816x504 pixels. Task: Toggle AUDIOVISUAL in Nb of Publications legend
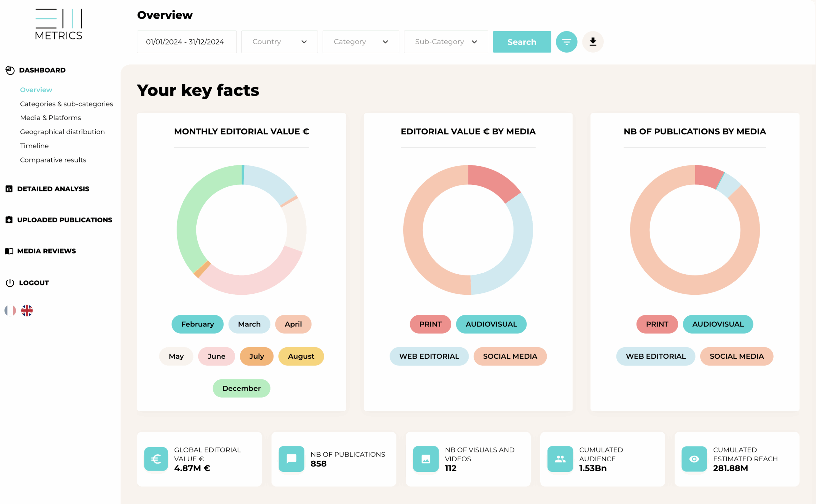pos(718,324)
